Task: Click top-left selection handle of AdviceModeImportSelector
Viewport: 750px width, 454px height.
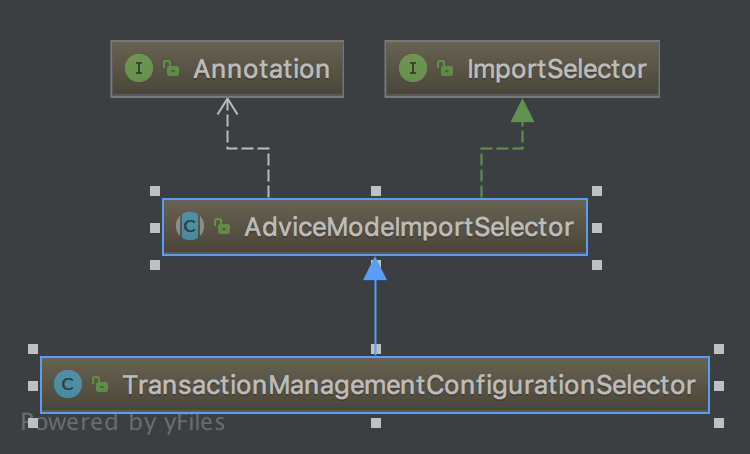Action: (154, 190)
